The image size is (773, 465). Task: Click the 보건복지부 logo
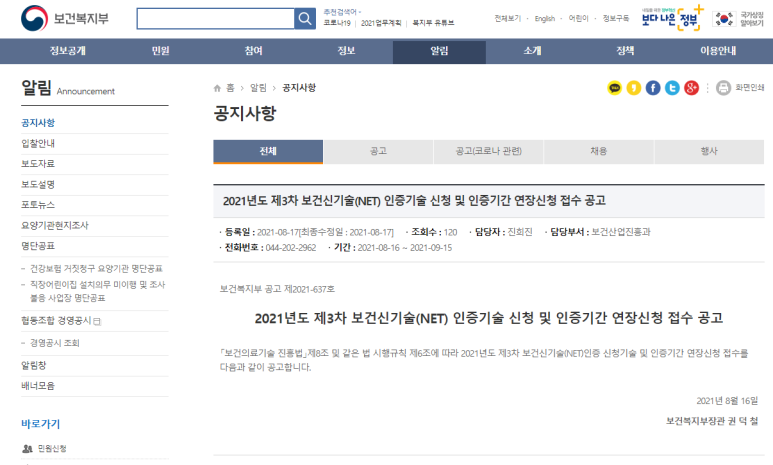(x=65, y=18)
